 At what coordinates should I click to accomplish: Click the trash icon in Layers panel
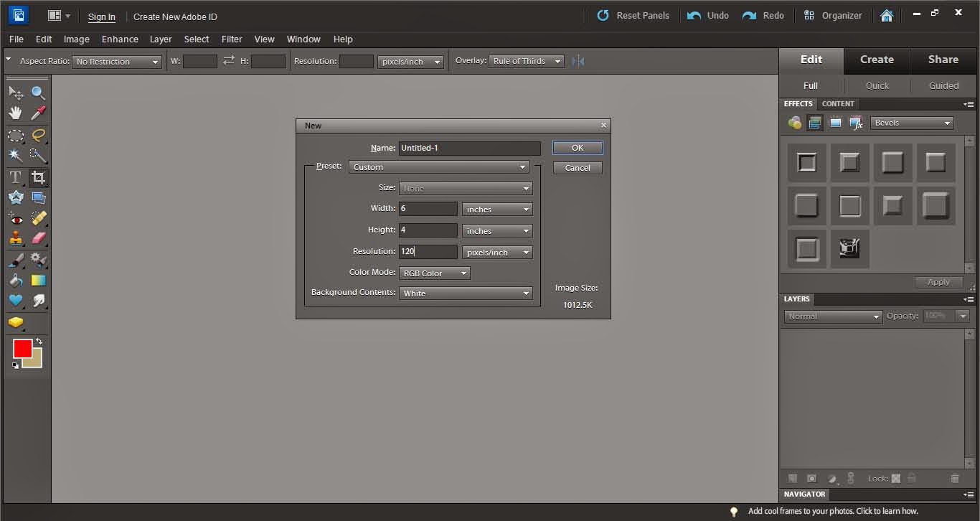(955, 478)
